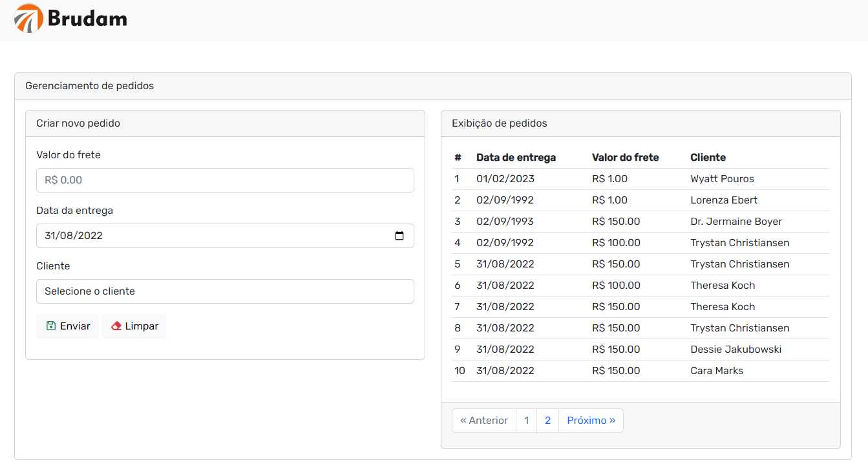
Task: Click the eraser icon on Limpar button
Action: [x=115, y=326]
